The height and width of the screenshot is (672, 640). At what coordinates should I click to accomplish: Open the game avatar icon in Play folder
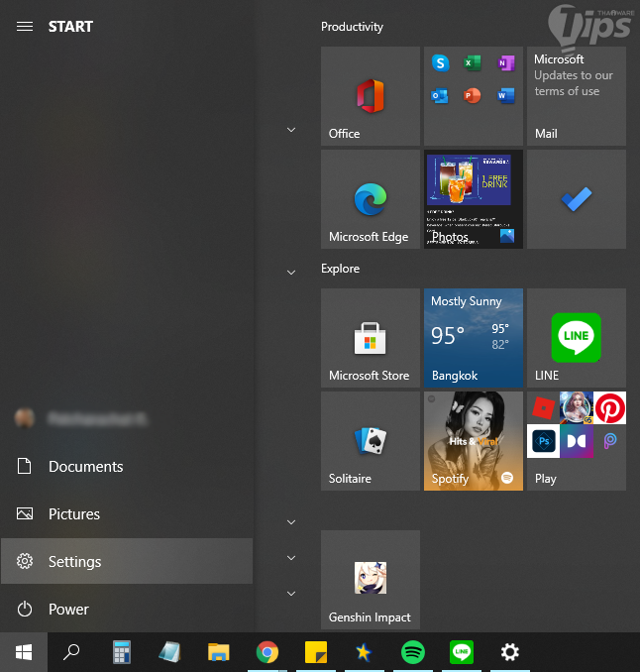pyautogui.click(x=577, y=407)
